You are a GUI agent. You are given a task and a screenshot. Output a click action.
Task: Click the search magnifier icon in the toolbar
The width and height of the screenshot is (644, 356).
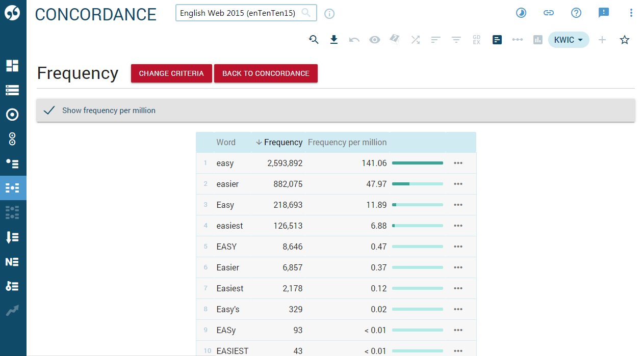[314, 39]
